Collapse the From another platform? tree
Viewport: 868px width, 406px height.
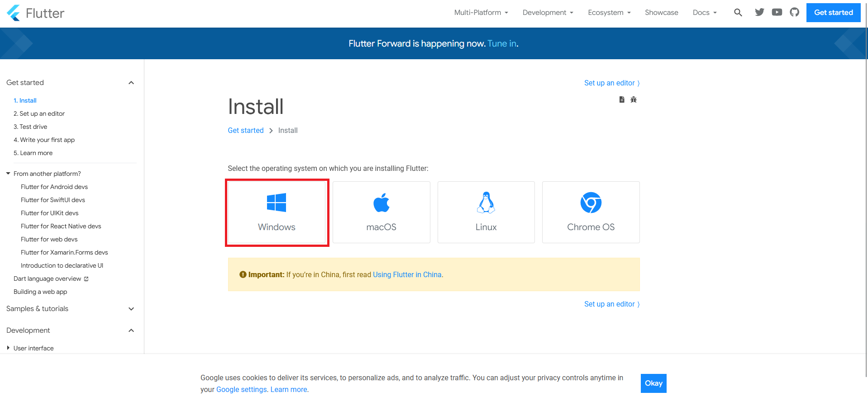pos(8,174)
